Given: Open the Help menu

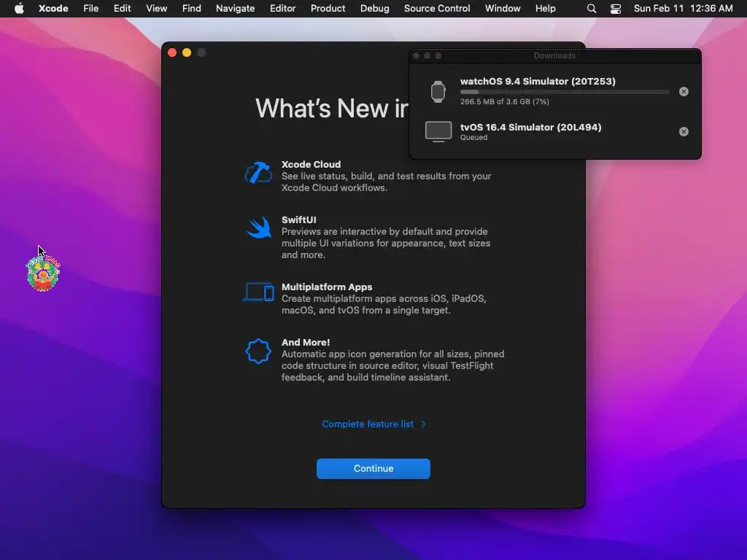Looking at the screenshot, I should 545,9.
